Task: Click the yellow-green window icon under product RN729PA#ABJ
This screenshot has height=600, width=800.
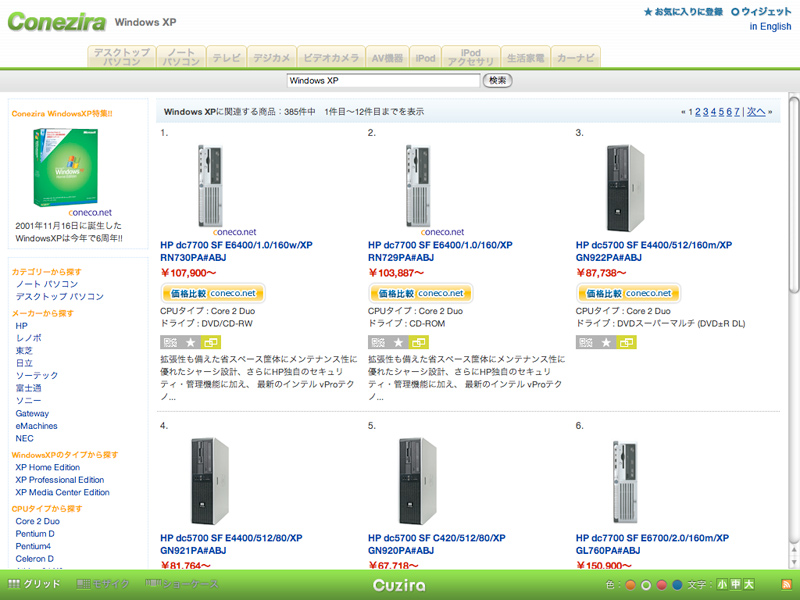Action: [418, 342]
